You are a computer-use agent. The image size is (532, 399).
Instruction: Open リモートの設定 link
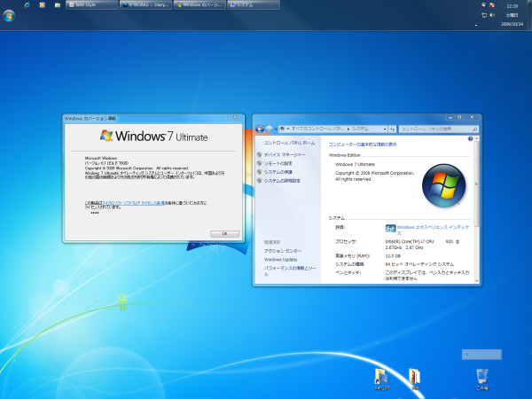[278, 163]
